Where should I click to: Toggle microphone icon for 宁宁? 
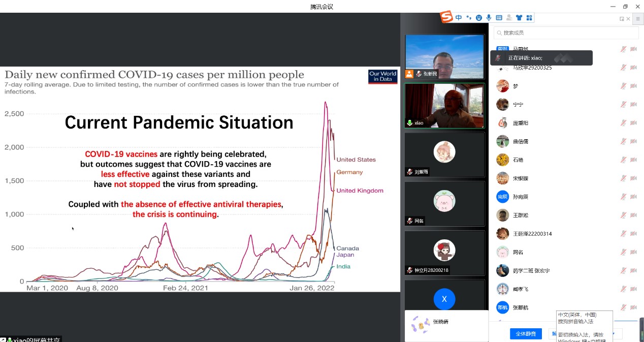tap(623, 104)
